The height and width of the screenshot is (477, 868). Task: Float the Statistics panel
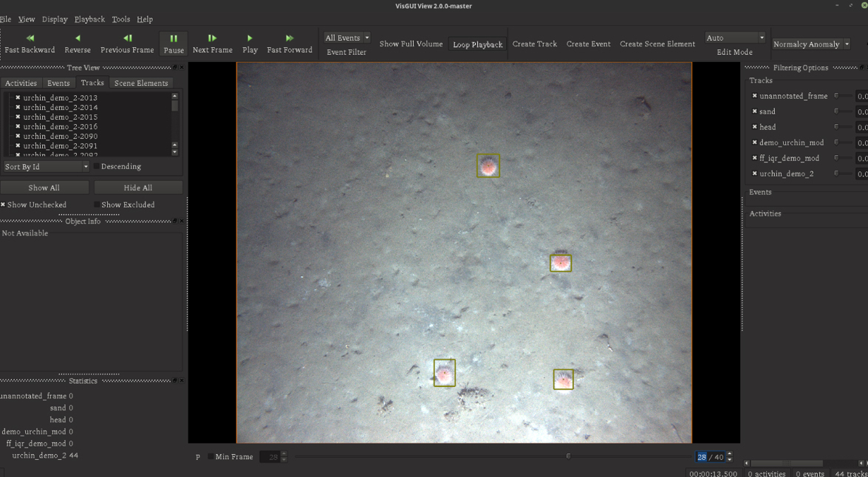(x=175, y=381)
